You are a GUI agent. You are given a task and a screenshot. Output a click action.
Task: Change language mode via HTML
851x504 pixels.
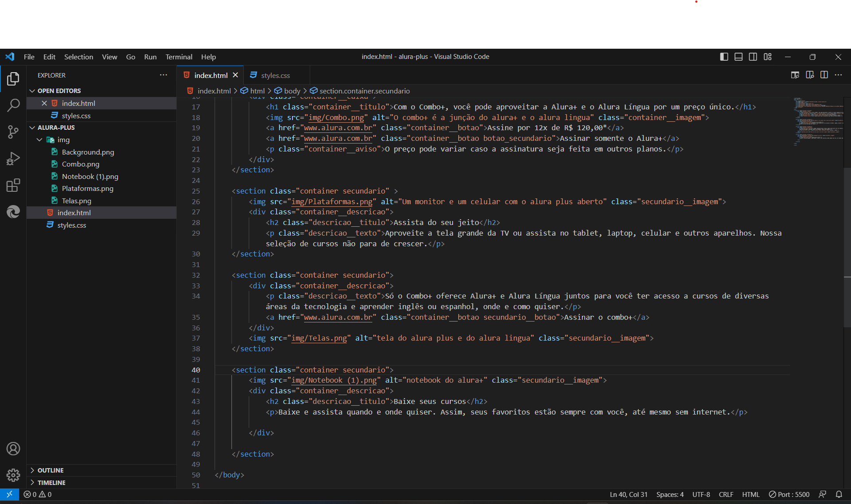tap(751, 494)
